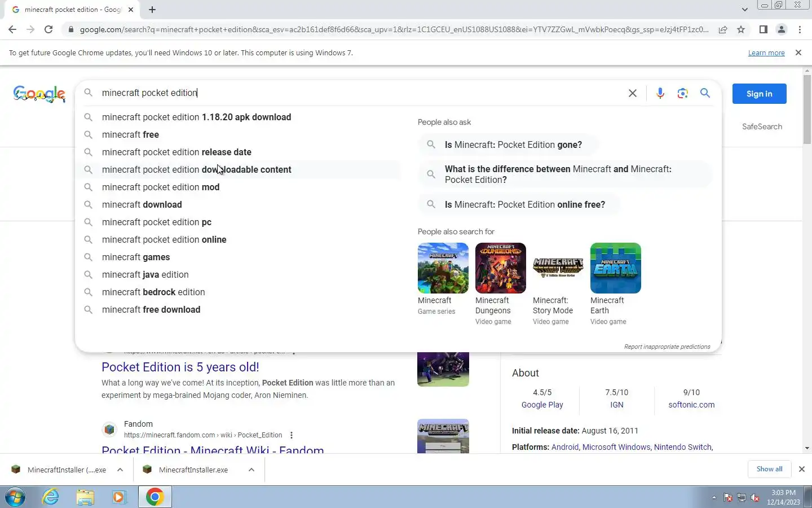Open Learn more about Chrome updates
812x508 pixels.
[x=766, y=52]
